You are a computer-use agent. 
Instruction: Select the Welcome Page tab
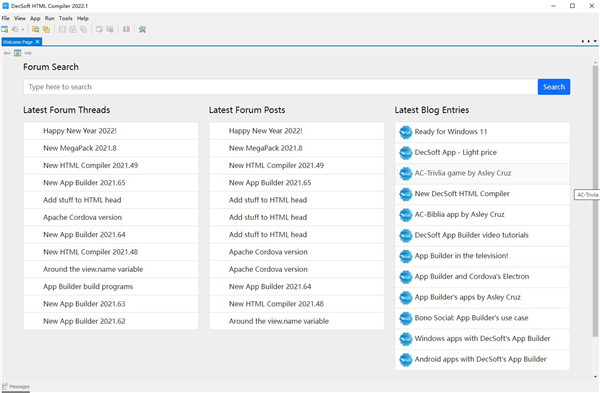coord(18,42)
